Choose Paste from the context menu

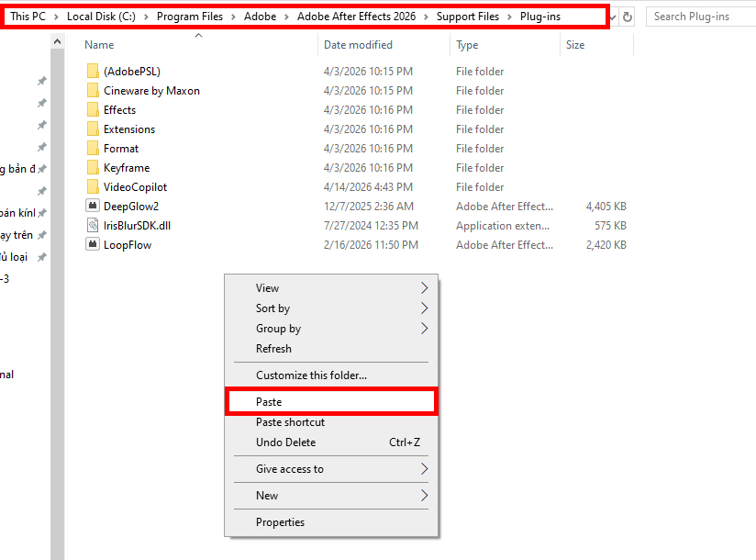coord(331,402)
